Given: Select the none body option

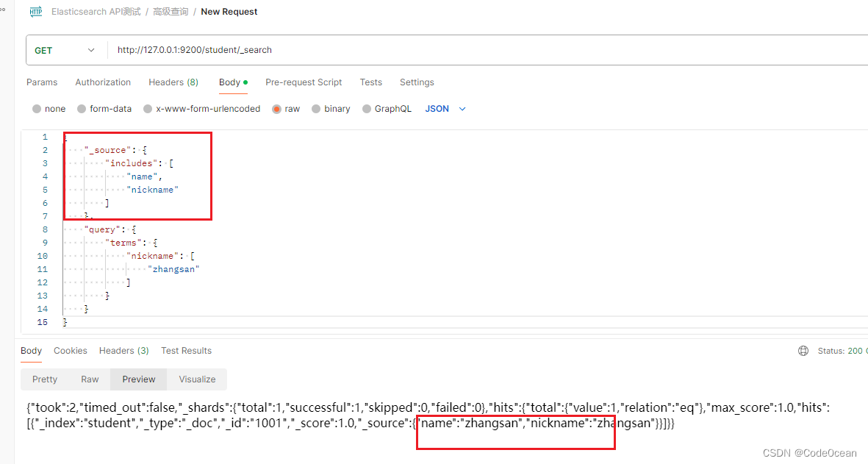Looking at the screenshot, I should [x=49, y=109].
